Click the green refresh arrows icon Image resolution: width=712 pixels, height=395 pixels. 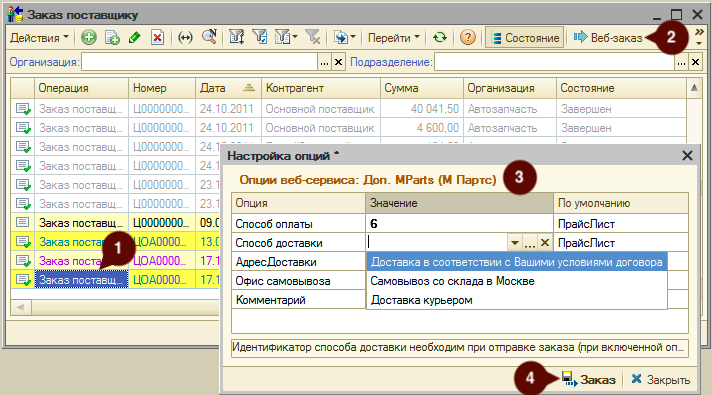coord(440,37)
